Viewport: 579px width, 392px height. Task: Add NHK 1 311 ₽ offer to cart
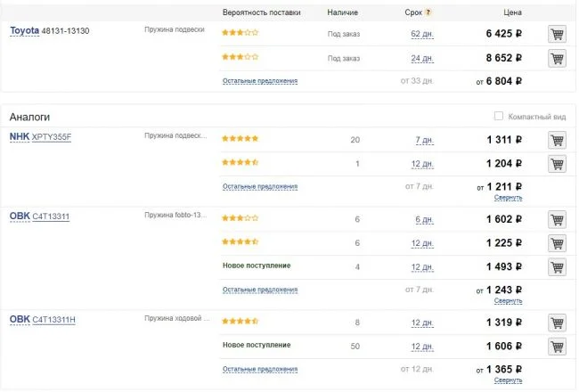(557, 140)
